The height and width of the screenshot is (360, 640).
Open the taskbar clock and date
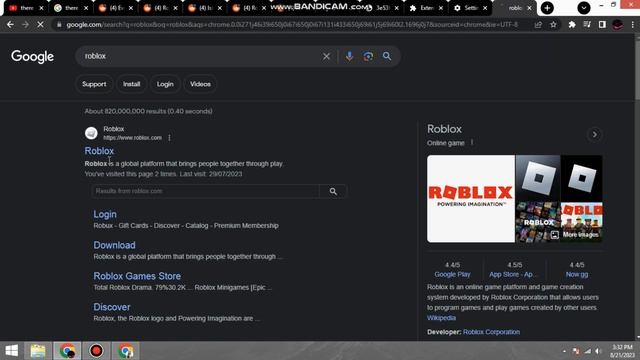click(x=622, y=351)
